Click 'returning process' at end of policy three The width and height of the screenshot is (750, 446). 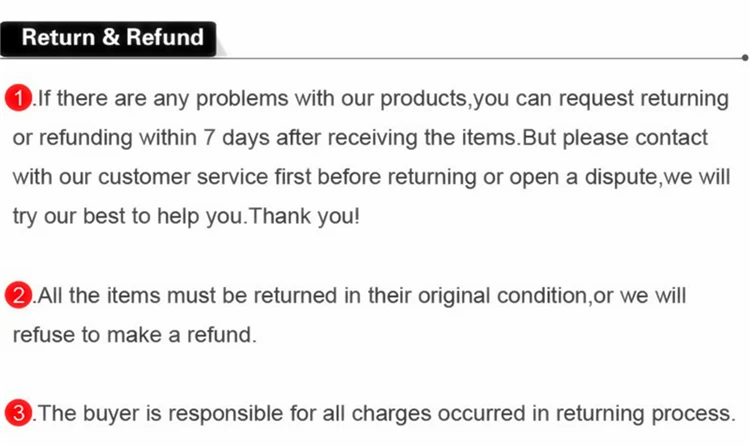[x=643, y=413]
